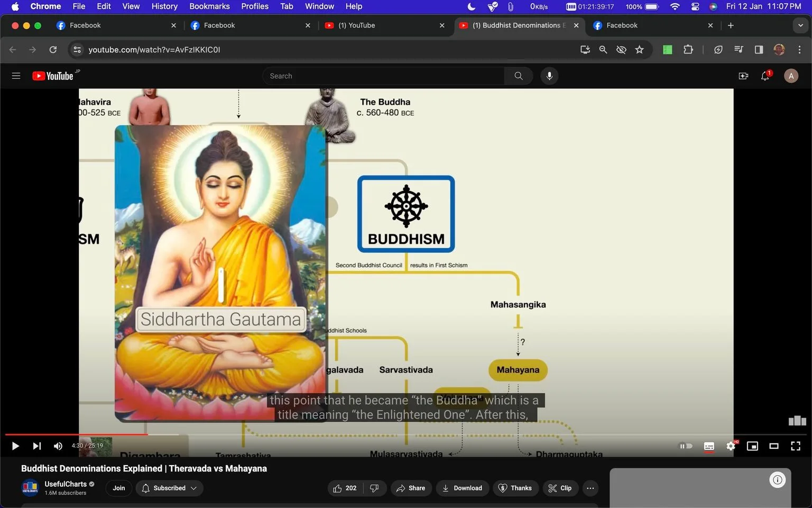
Task: Open the YouTube guide hamburger menu
Action: point(16,76)
